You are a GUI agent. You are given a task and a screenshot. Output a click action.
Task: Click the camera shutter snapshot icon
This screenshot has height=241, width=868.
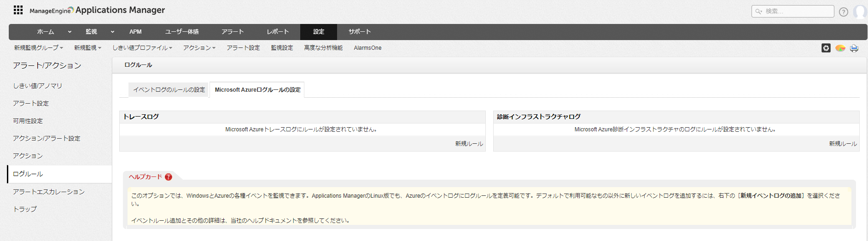click(826, 48)
